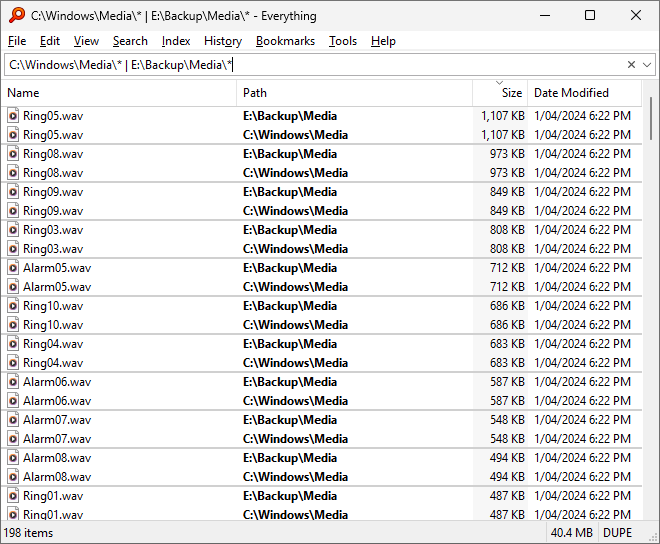Image resolution: width=660 pixels, height=544 pixels.
Task: Select Alarm07.wav name in E:\Backup\Media row
Action: pos(57,420)
